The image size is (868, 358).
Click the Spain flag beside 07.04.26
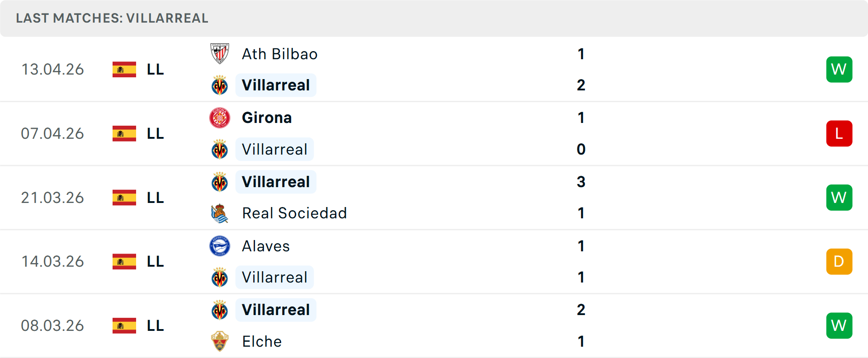(124, 134)
